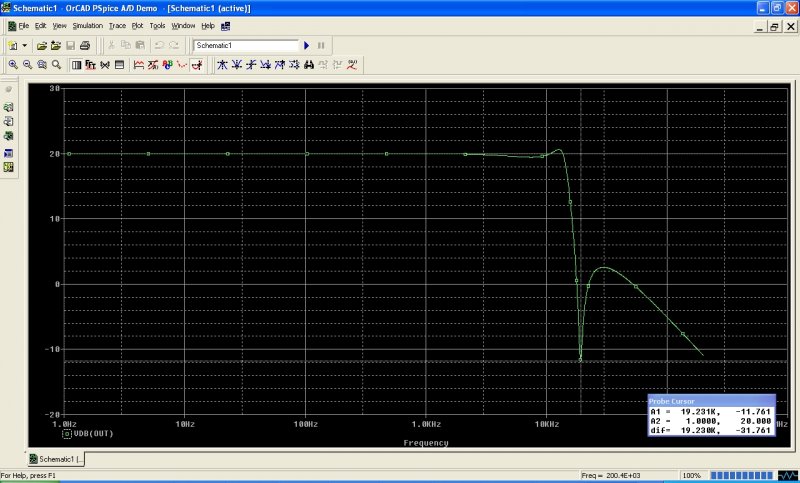This screenshot has width=800, height=483.
Task: Open the Simulation menu
Action: pos(87,26)
